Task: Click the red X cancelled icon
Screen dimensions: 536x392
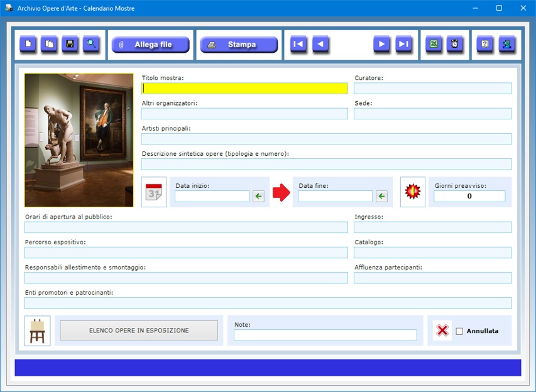Action: [x=442, y=330]
